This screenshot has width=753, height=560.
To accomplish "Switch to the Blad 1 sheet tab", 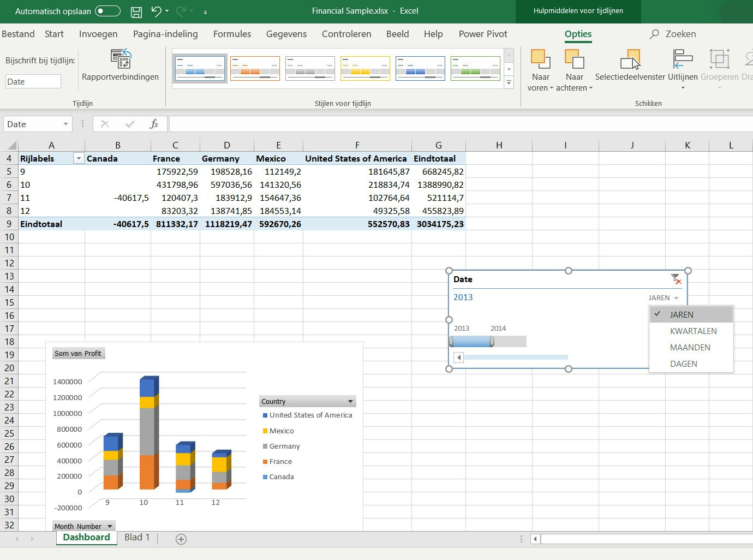I will coord(137,538).
